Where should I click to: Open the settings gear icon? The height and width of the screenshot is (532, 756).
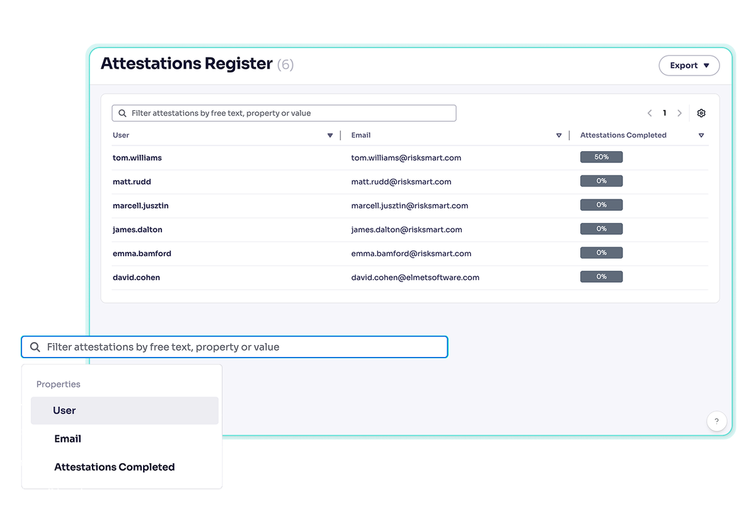click(x=701, y=113)
